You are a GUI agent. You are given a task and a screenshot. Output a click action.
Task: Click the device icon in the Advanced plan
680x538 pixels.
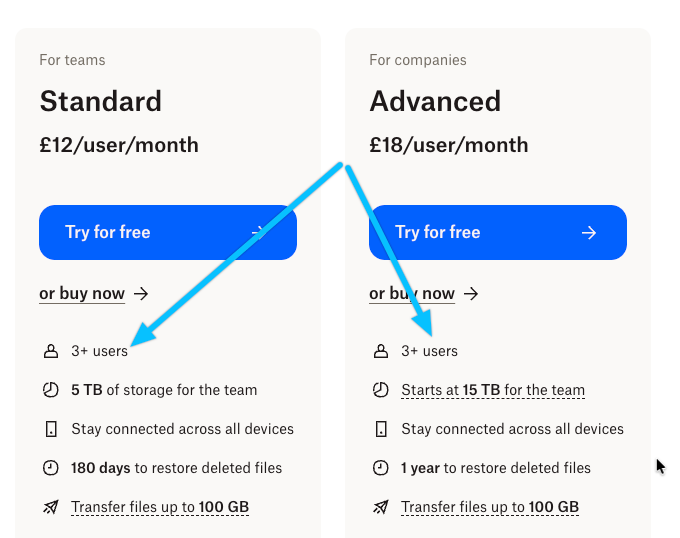tap(381, 429)
